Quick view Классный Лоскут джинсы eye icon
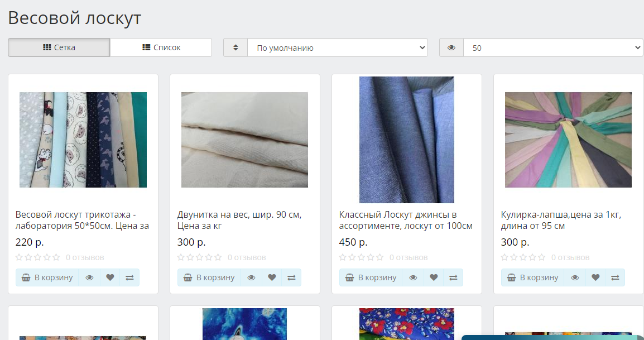The image size is (644, 340). tap(413, 277)
